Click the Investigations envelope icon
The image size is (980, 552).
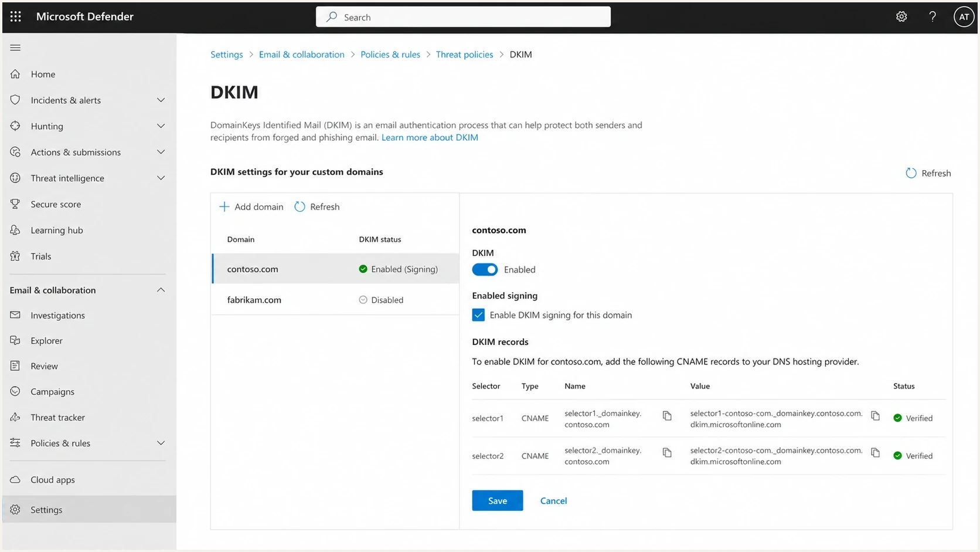click(x=15, y=315)
